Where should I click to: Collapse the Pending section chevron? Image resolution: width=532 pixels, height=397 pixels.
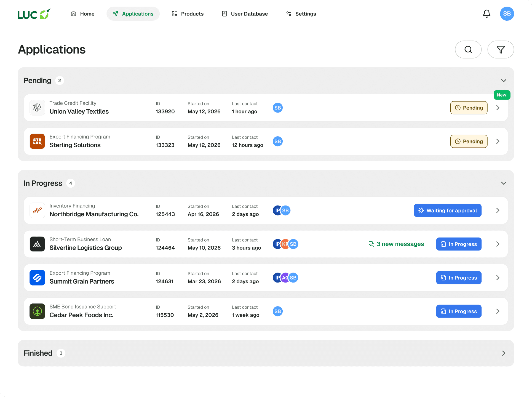pyautogui.click(x=503, y=81)
